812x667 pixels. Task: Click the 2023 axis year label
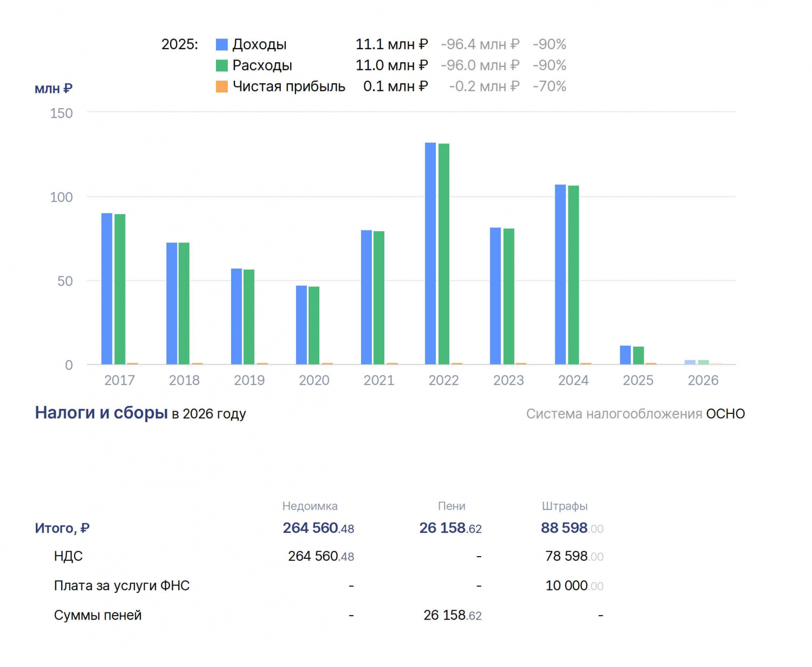point(508,380)
